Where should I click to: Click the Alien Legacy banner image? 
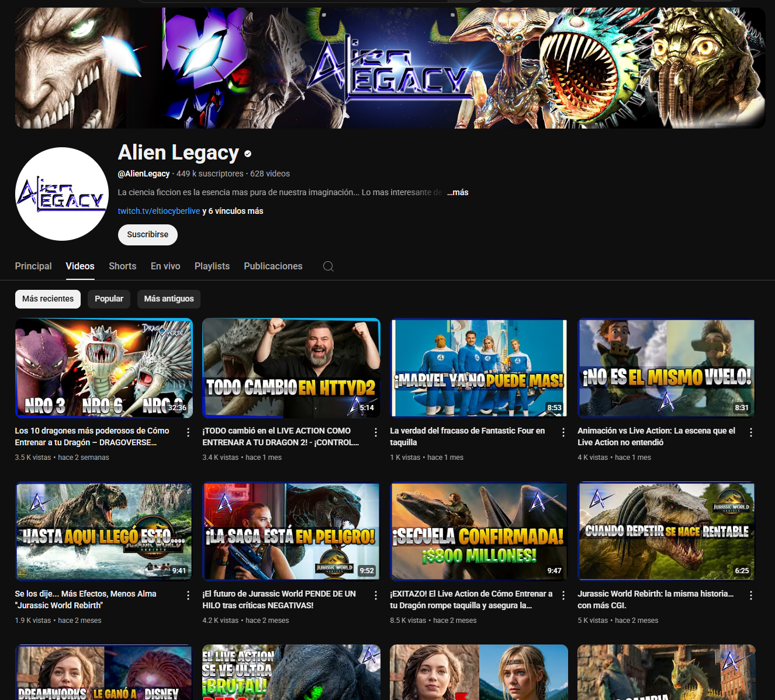(390, 68)
